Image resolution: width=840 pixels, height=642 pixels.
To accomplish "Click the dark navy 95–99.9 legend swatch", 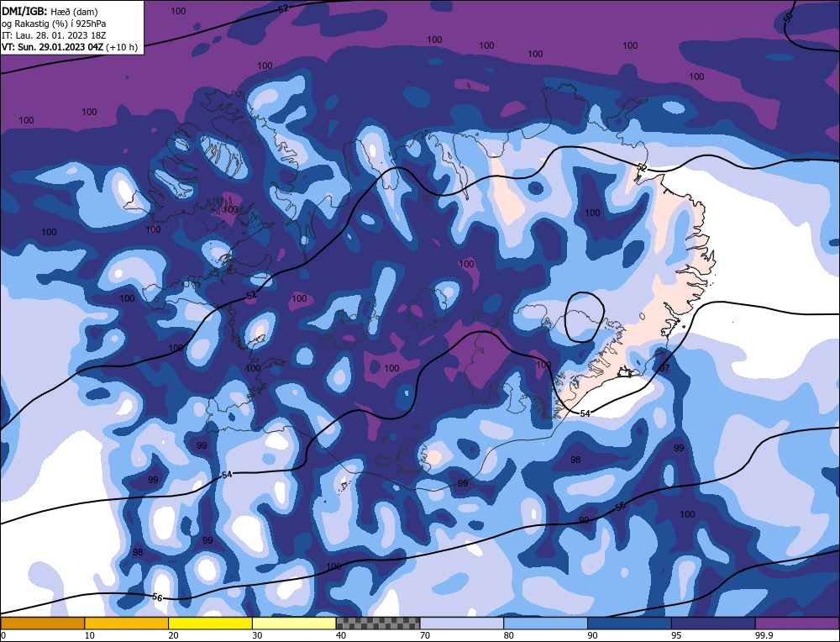I will pyautogui.click(x=713, y=624).
